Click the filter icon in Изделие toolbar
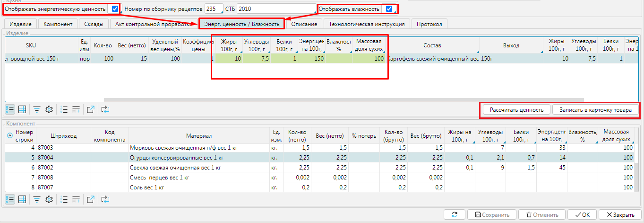The width and height of the screenshot is (644, 223). [36, 109]
